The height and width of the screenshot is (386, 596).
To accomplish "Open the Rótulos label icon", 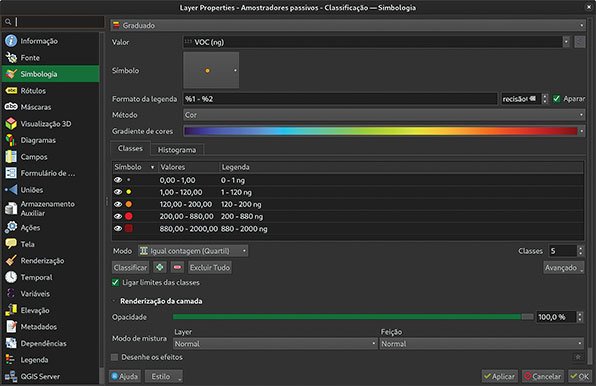I will 11,91.
